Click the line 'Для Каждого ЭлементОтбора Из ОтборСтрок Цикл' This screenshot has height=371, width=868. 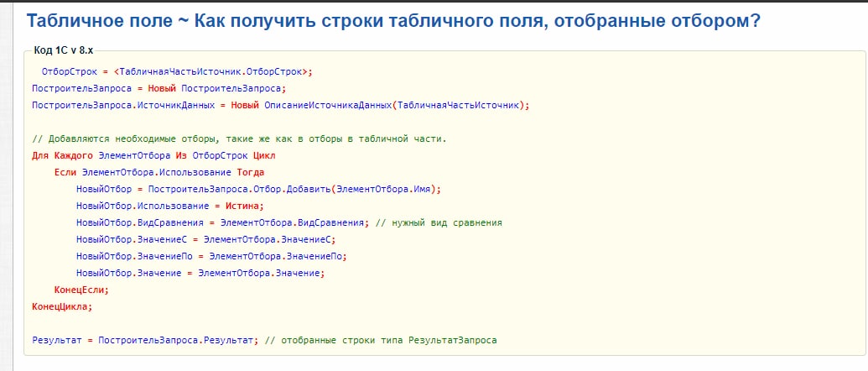pyautogui.click(x=153, y=155)
